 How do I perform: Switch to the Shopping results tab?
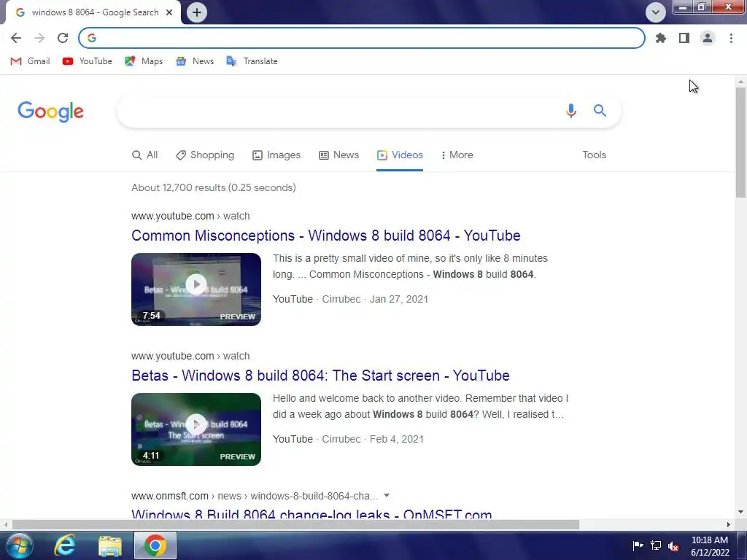point(205,155)
